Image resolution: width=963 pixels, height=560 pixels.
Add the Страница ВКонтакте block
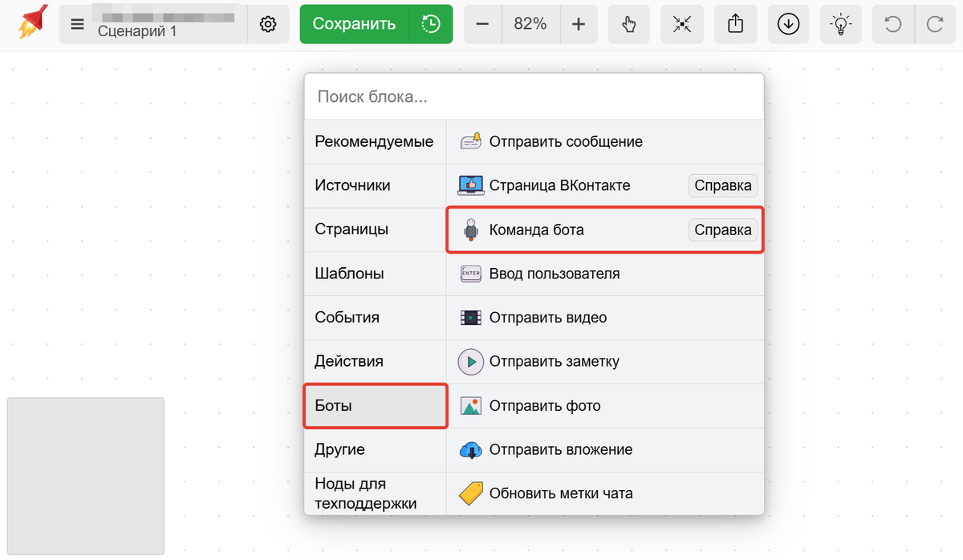[605, 185]
